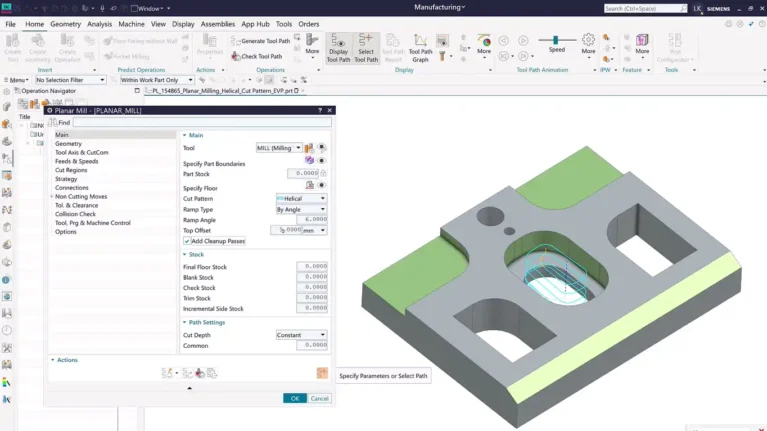Activate Select Tool Path

[x=366, y=48]
